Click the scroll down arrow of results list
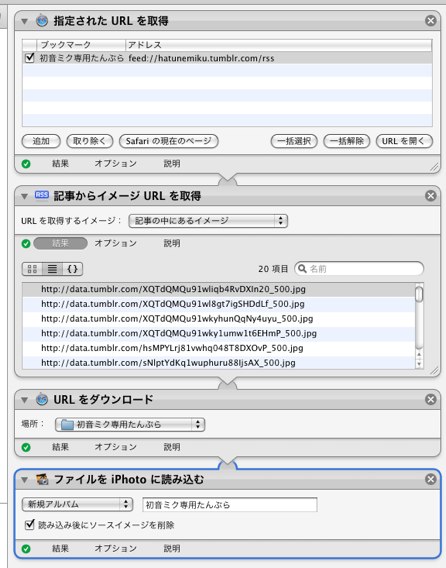This screenshot has height=568, width=446. 419,364
